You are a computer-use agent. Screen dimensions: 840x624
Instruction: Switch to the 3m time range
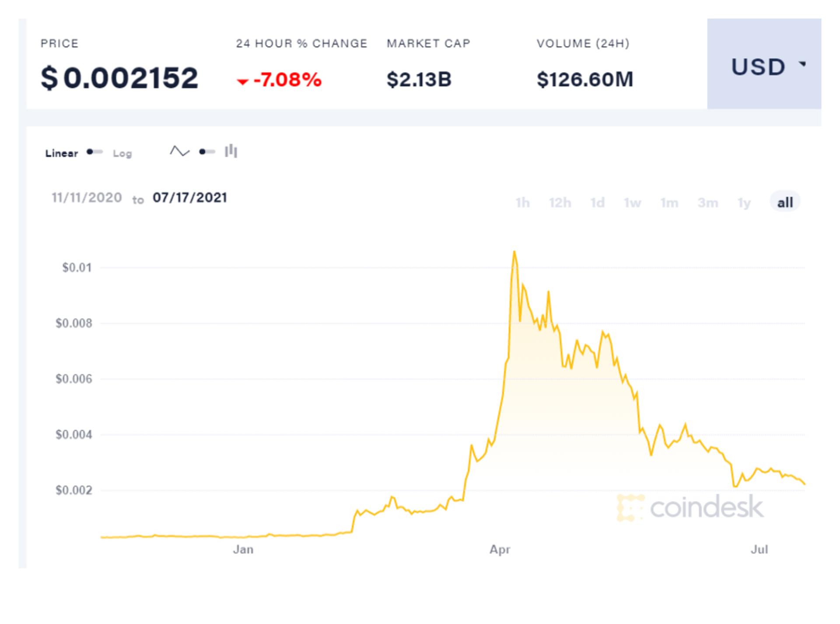[x=707, y=203]
